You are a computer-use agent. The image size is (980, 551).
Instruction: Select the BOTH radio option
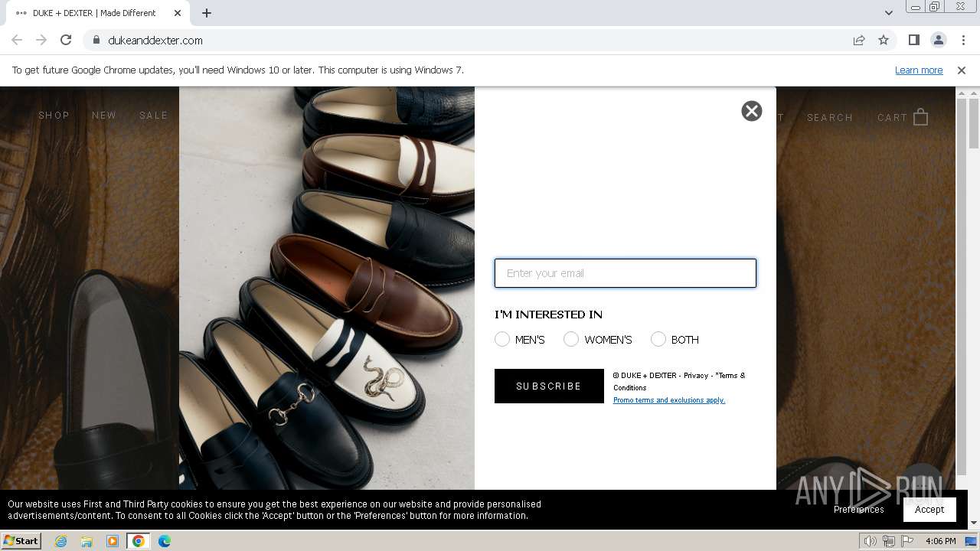658,339
